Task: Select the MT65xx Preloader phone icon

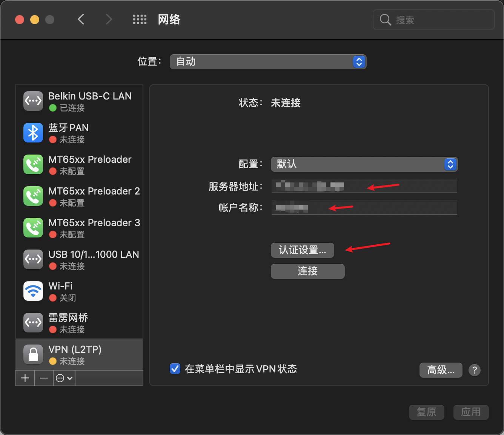Action: pos(33,164)
